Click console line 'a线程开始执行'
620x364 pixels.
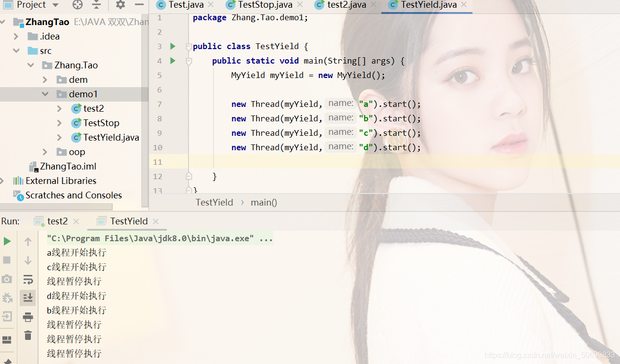click(x=76, y=253)
